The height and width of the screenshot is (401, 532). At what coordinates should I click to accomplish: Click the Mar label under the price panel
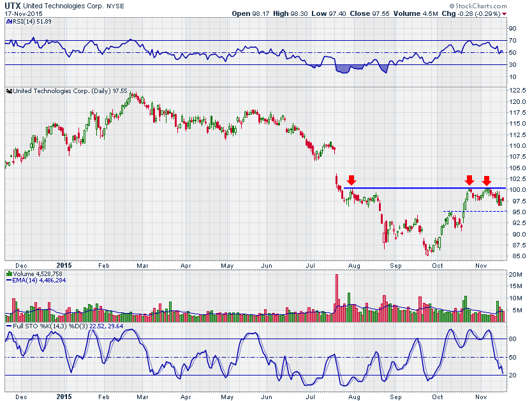tap(142, 266)
